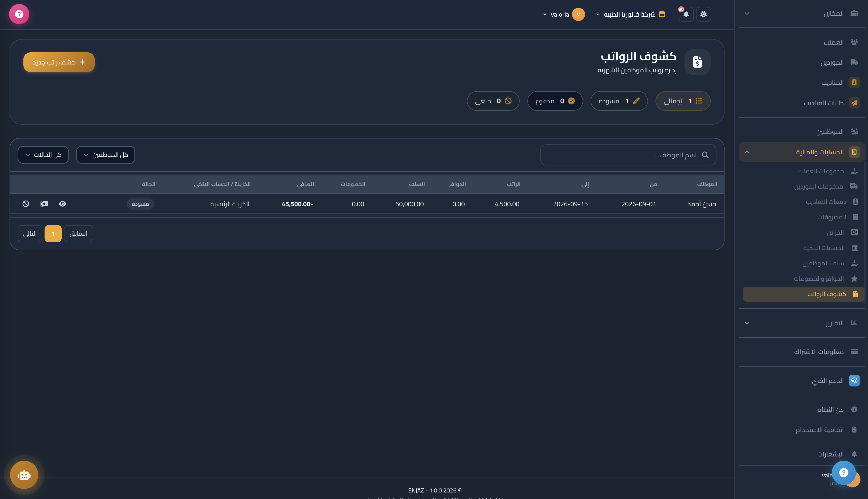Open the chatbot robot icon
Screen dimensions: 868x499
pyautogui.click(x=24, y=475)
